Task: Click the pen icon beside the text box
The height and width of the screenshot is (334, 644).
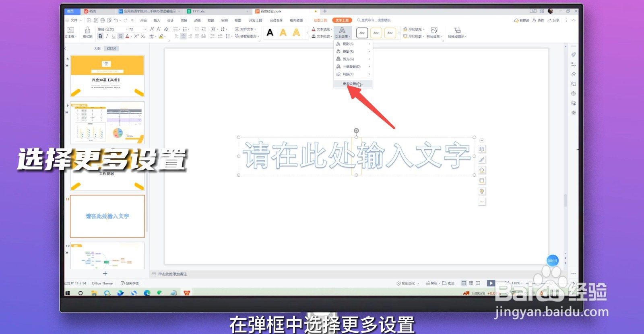Action: point(482,160)
